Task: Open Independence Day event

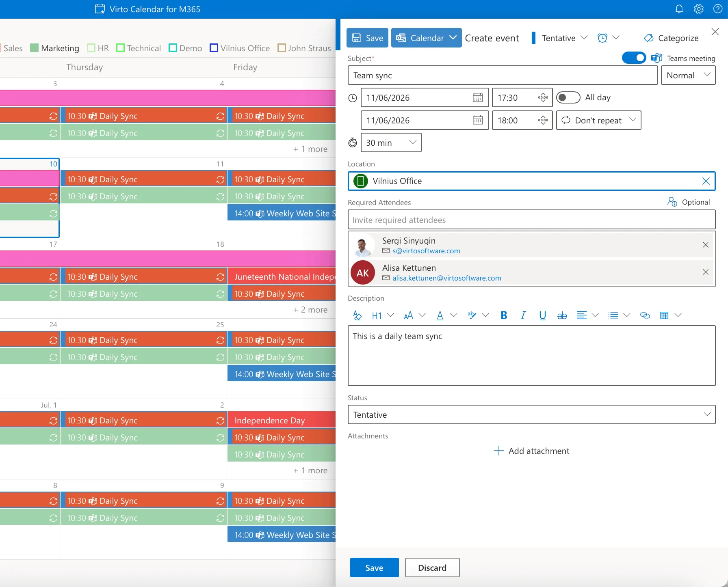Action: (282, 420)
